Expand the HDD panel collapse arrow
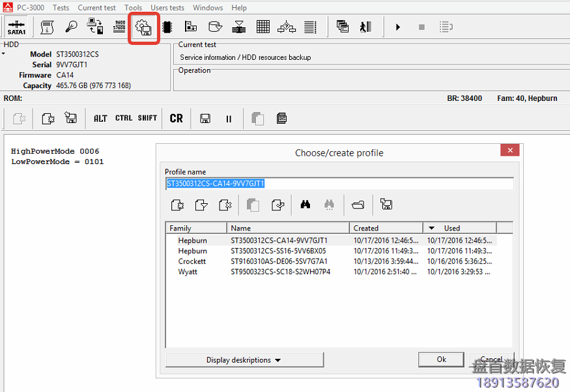The height and width of the screenshot is (392, 570). tap(3, 53)
